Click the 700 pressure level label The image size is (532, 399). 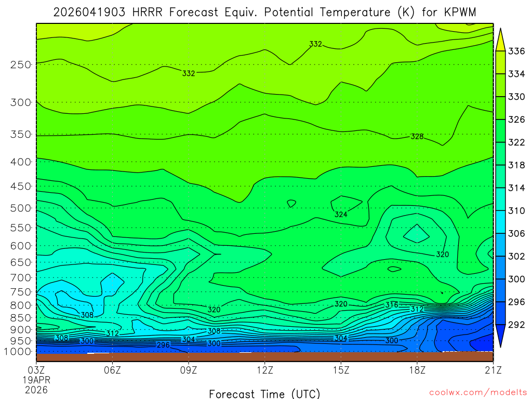pyautogui.click(x=21, y=277)
